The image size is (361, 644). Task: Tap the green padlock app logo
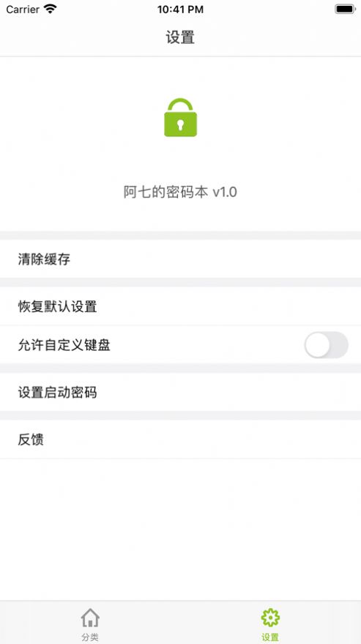(180, 117)
